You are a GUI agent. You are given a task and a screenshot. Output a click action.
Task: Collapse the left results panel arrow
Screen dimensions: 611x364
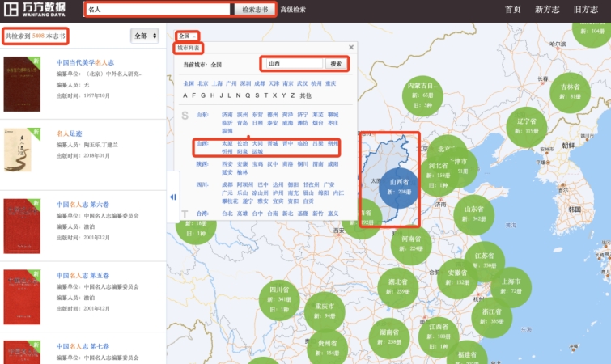click(172, 197)
